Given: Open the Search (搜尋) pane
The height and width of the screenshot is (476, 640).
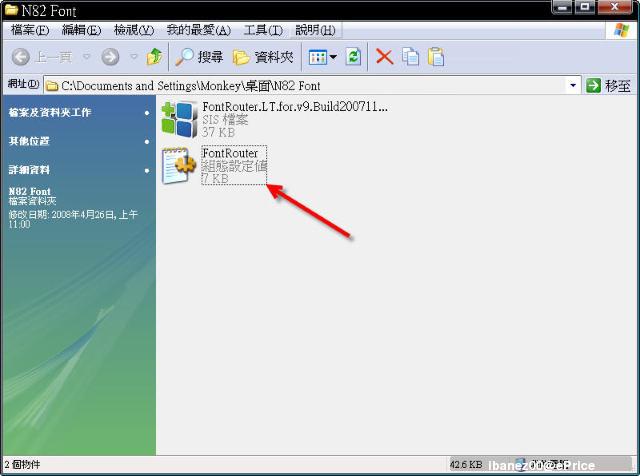Looking at the screenshot, I should point(199,57).
